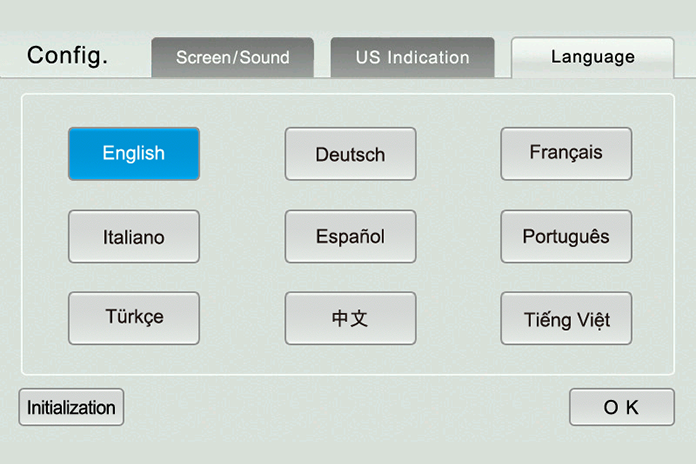This screenshot has height=464, width=696.
Task: Open the Screen/Sound tab
Action: point(233,57)
